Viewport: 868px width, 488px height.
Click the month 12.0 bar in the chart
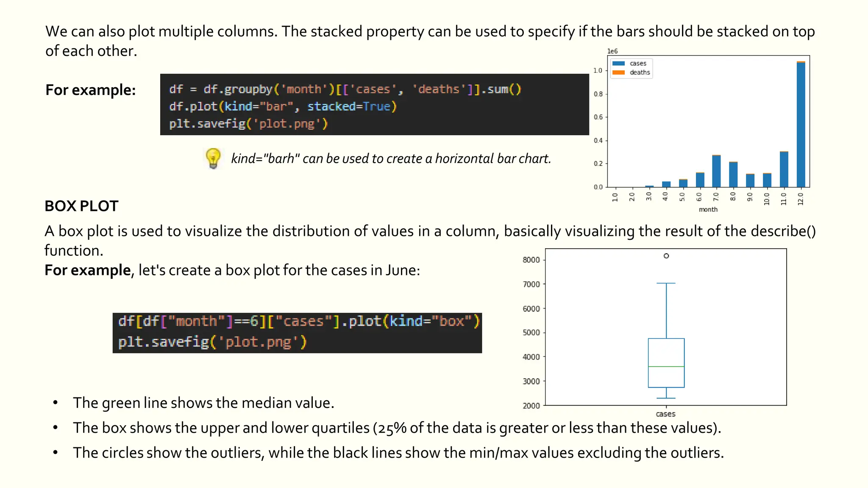[x=801, y=124]
